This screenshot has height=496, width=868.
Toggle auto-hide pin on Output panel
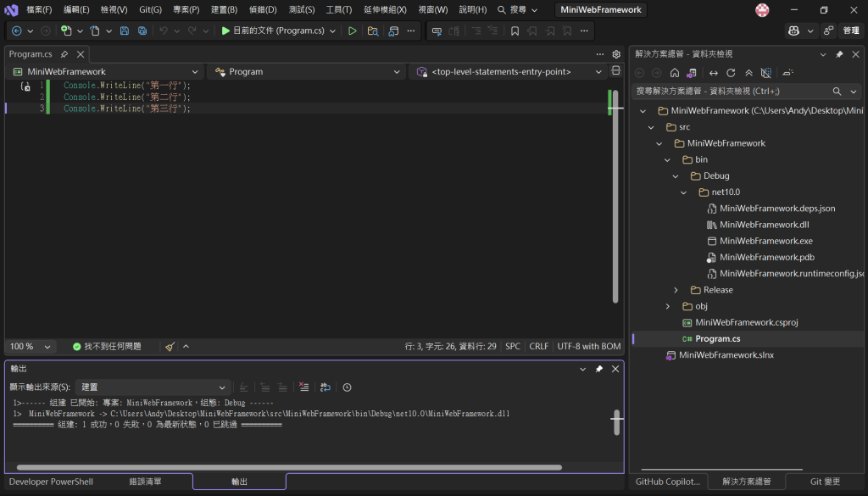pos(599,369)
